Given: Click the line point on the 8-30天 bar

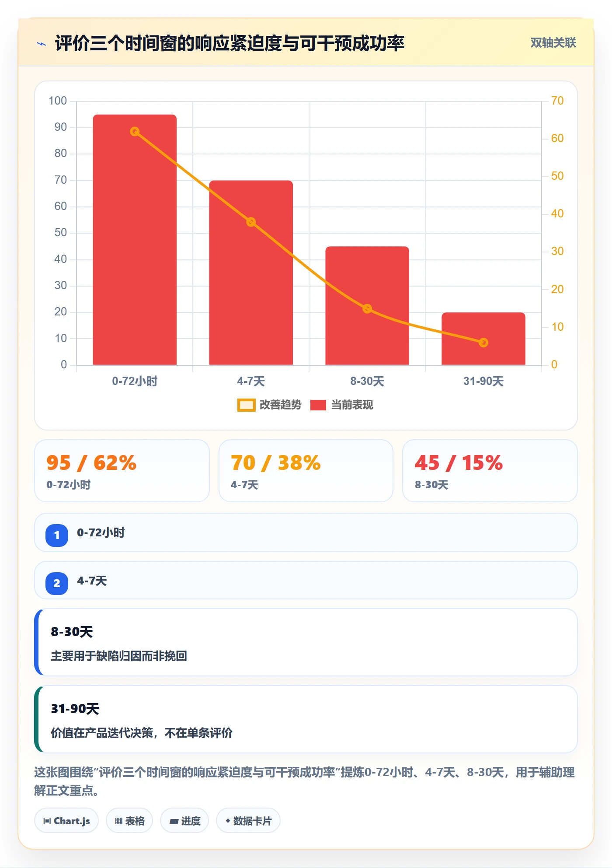Looking at the screenshot, I should pos(367,308).
